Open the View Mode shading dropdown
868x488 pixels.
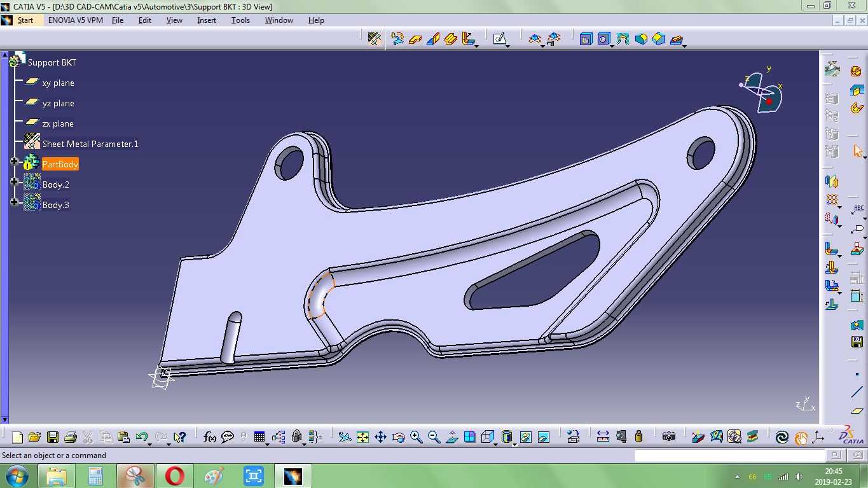click(514, 443)
